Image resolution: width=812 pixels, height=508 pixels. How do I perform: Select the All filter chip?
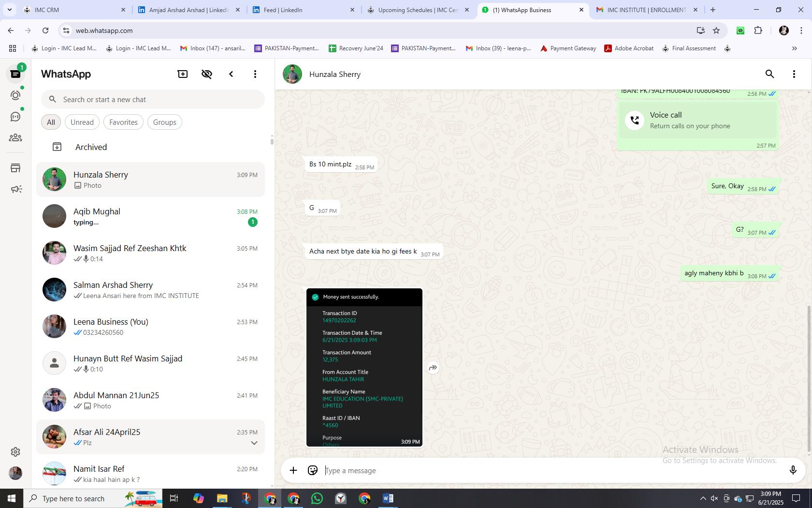pos(51,122)
